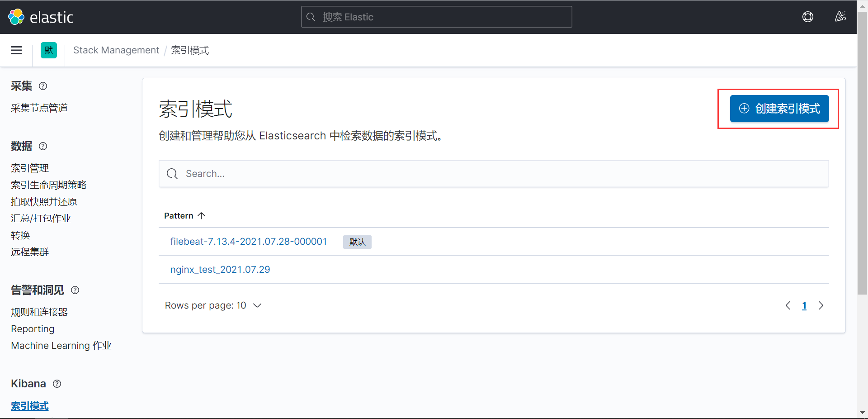
Task: Click the 搜索 Elastic global search field
Action: click(437, 17)
